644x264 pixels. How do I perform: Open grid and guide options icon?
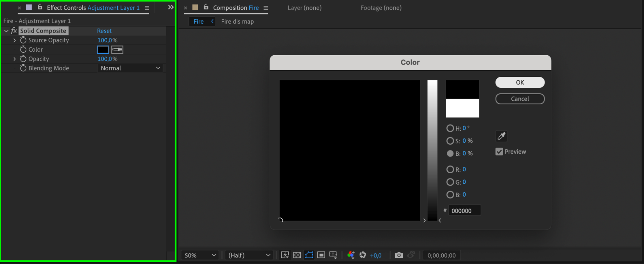coord(333,255)
